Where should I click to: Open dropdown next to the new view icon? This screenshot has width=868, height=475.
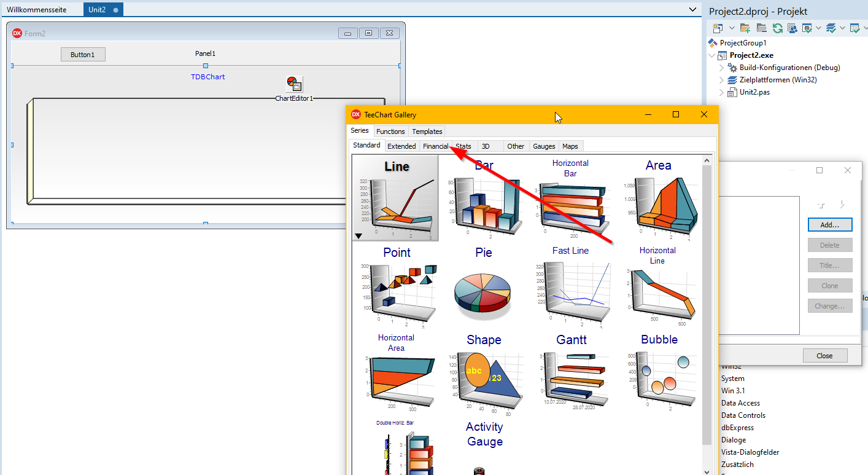pyautogui.click(x=732, y=28)
